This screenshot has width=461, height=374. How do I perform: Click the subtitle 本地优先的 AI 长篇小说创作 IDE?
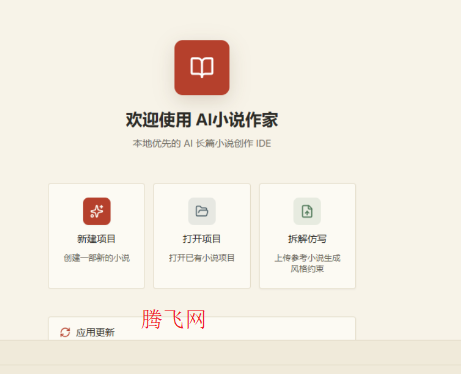(x=202, y=144)
